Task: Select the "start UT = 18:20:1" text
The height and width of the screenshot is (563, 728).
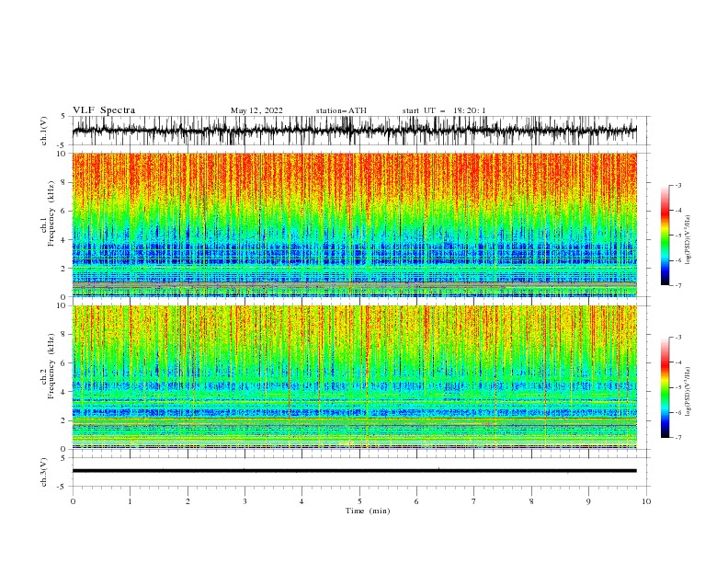Action: (x=444, y=110)
